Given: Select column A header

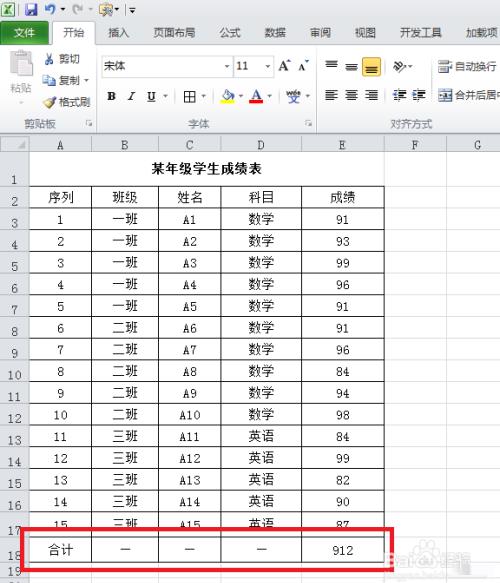Looking at the screenshot, I should (60, 145).
